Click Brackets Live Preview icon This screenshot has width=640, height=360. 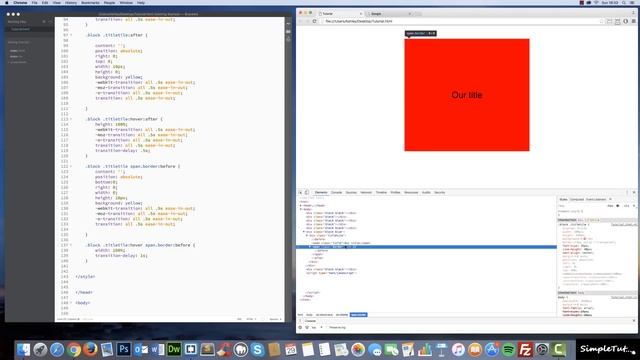289,24
